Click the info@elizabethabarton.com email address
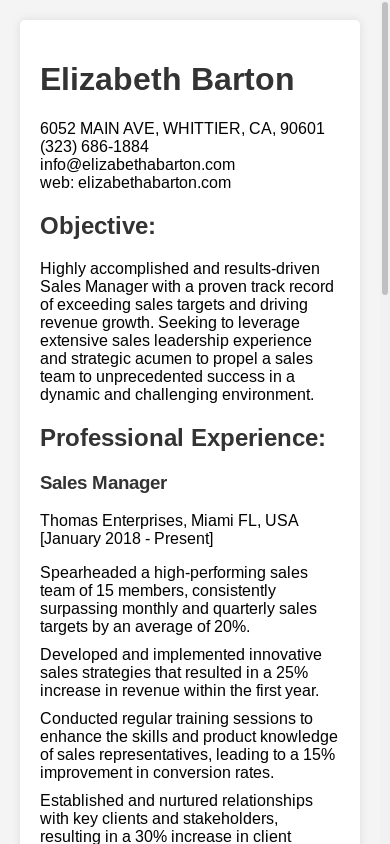This screenshot has height=844, width=390. (x=137, y=164)
